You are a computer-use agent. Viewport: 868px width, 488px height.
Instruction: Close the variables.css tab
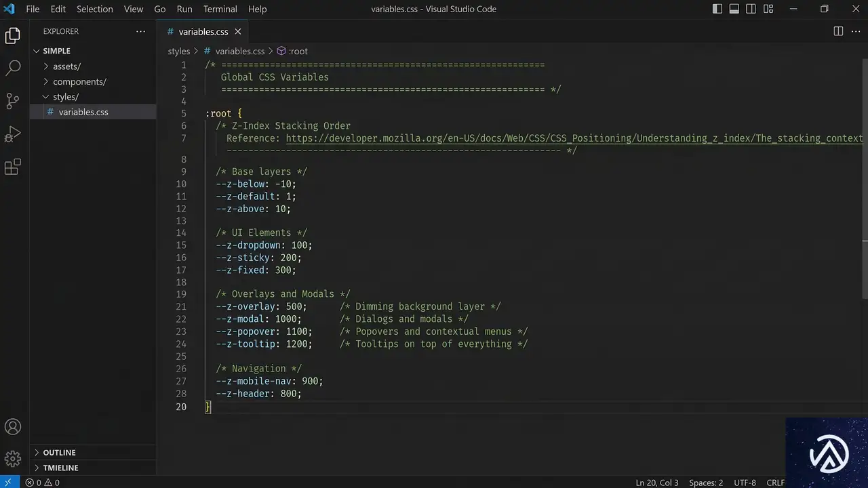click(x=238, y=32)
